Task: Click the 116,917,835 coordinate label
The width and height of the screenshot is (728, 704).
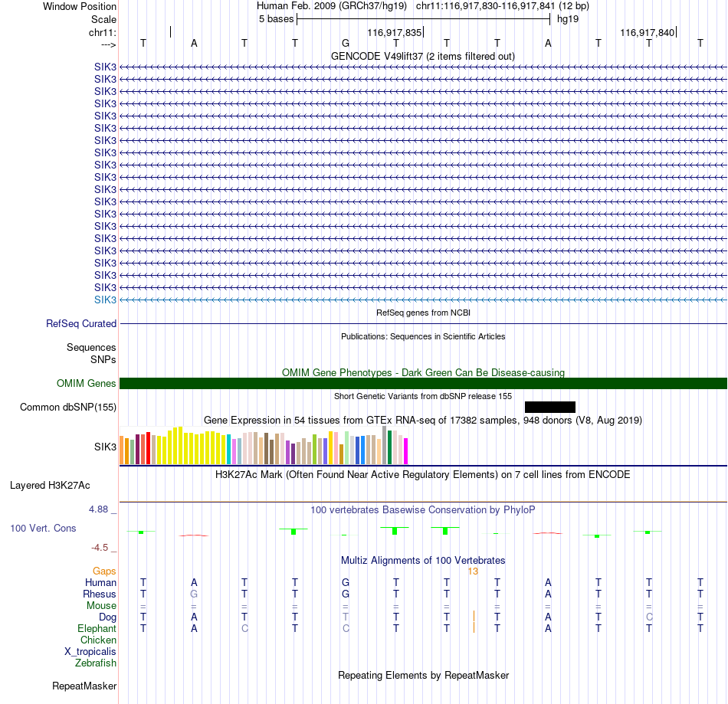Action: pos(394,32)
